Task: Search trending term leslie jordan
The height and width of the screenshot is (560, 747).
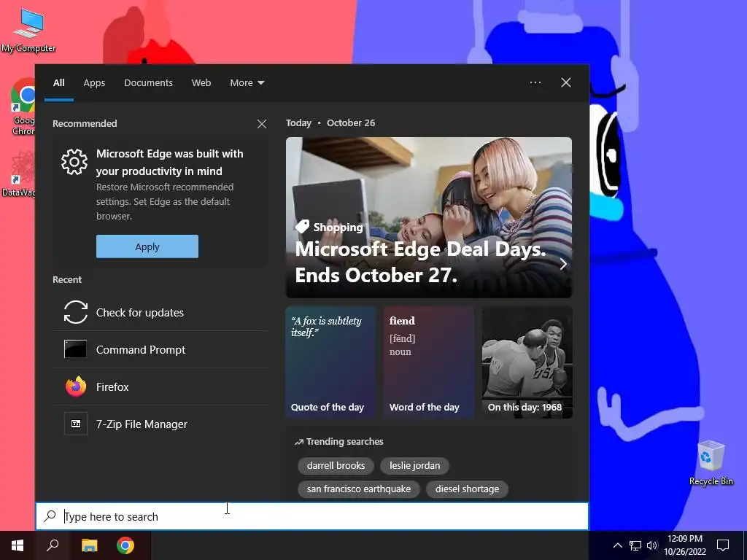Action: (414, 465)
